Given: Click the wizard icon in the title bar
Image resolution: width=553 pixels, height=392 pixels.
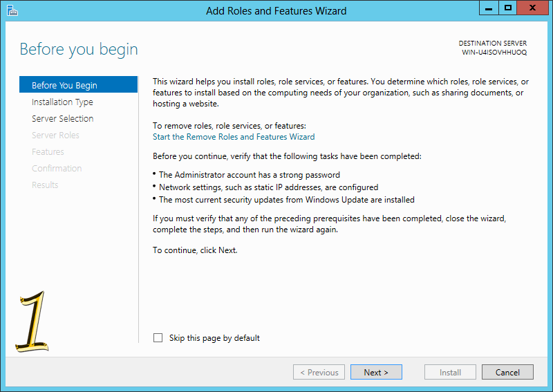Looking at the screenshot, I should point(12,10).
